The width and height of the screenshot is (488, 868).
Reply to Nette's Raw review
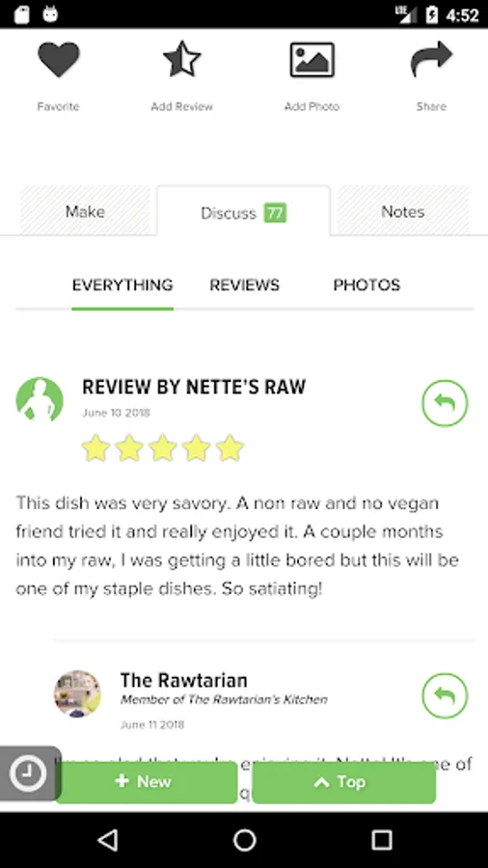click(x=445, y=403)
